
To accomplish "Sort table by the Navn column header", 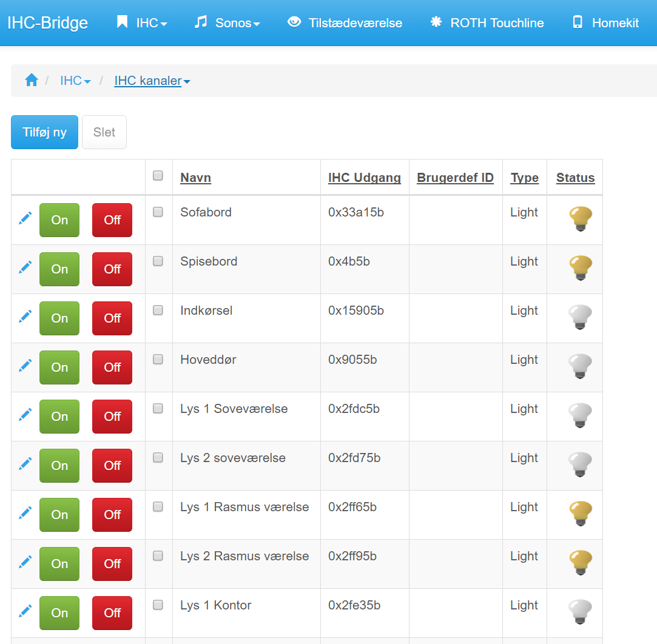I will point(195,178).
